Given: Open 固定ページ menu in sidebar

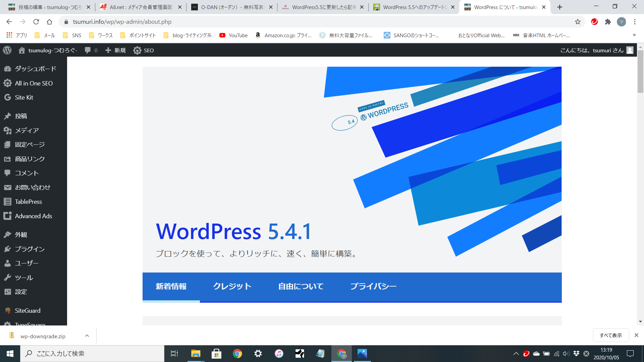Looking at the screenshot, I should (x=34, y=144).
